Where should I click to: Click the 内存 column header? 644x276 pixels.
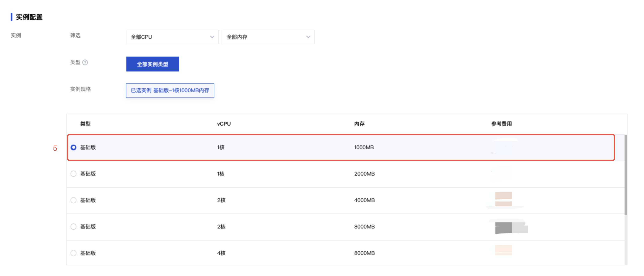[x=359, y=124]
